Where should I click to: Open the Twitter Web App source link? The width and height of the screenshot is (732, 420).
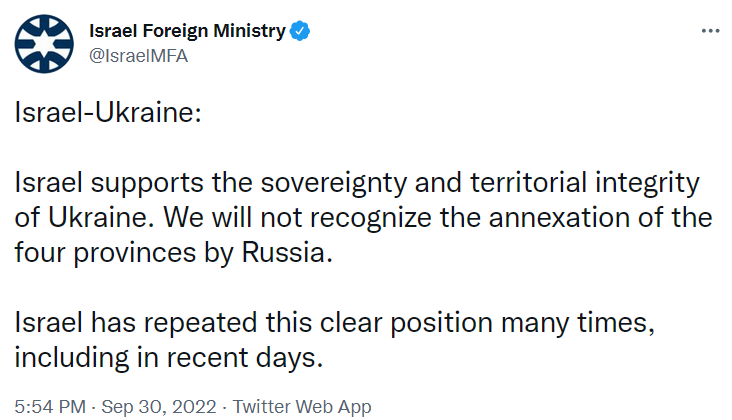point(301,407)
